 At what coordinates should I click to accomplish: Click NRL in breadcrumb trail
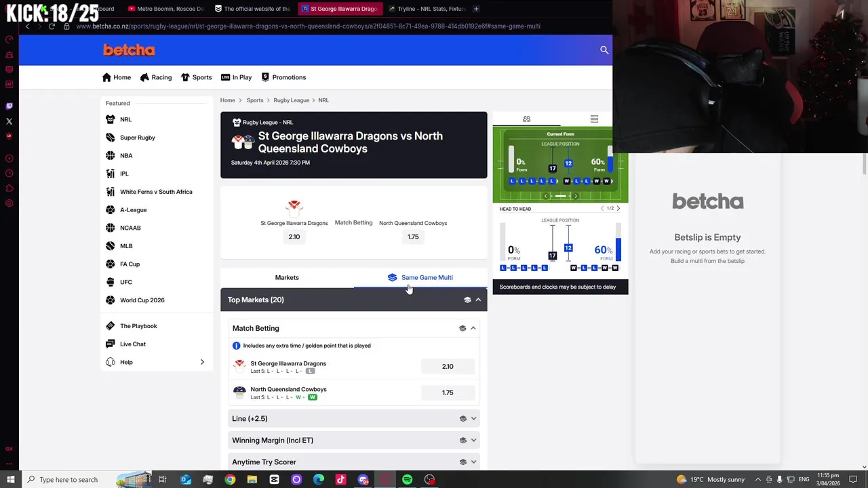(x=323, y=100)
